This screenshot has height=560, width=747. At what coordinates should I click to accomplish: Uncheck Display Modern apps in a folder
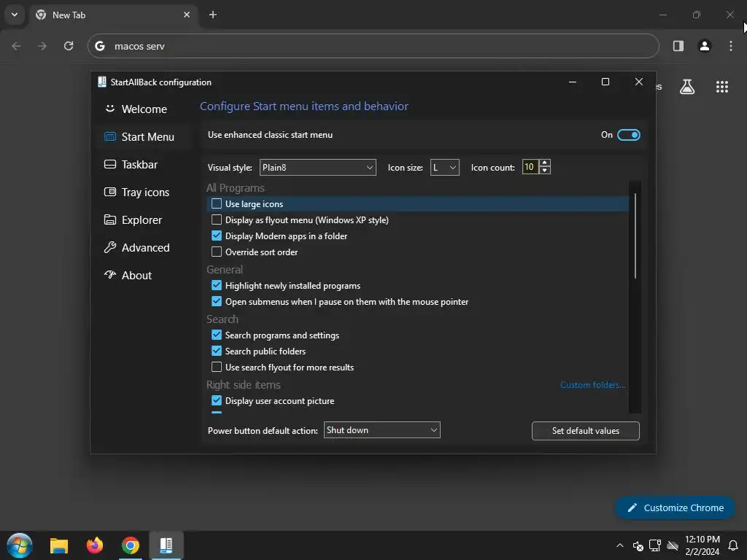tap(216, 236)
